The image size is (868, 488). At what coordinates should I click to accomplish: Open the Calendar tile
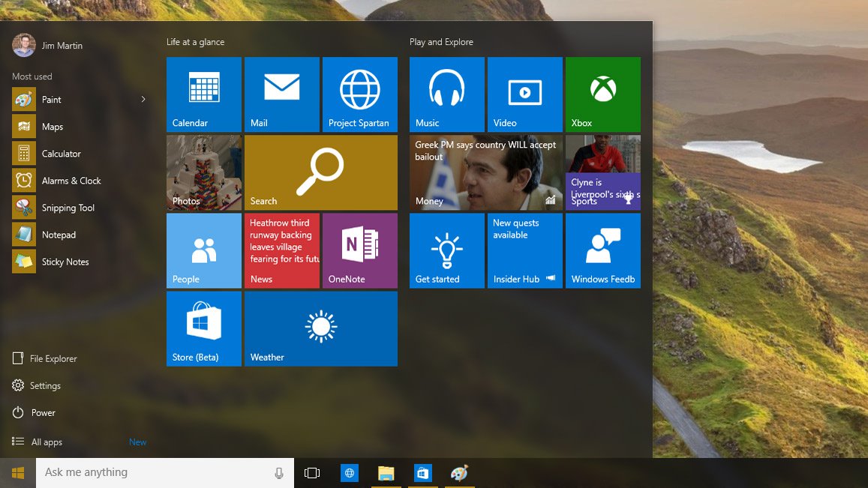[204, 94]
